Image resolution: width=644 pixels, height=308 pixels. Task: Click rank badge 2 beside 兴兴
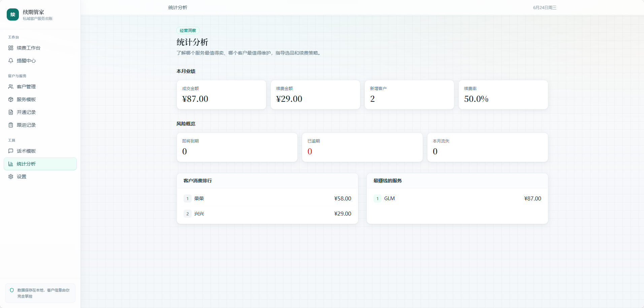[x=188, y=214]
